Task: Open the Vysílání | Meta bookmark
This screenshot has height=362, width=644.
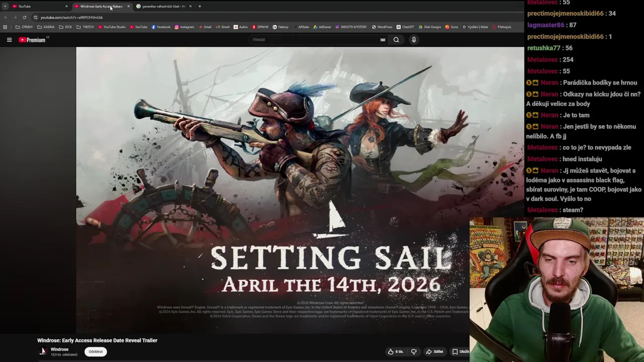Action: [475, 27]
